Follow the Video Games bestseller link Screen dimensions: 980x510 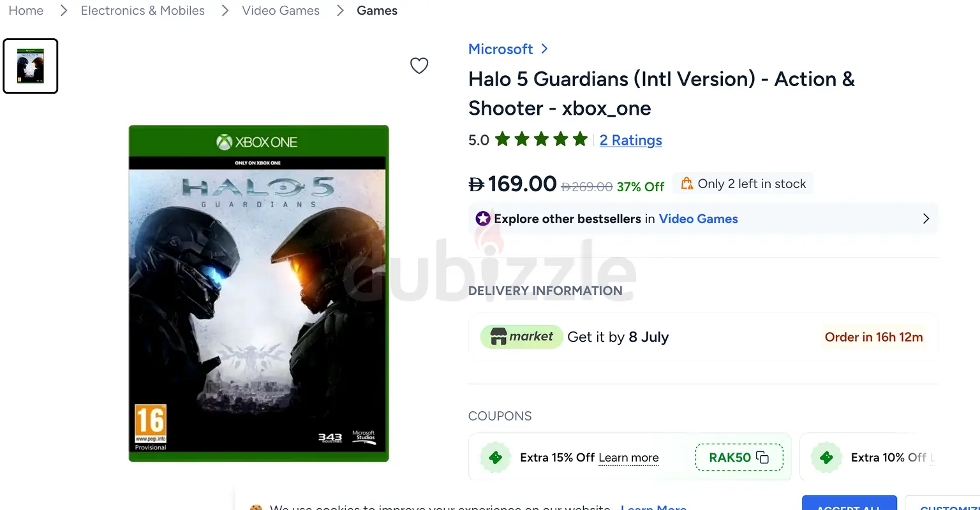[698, 219]
